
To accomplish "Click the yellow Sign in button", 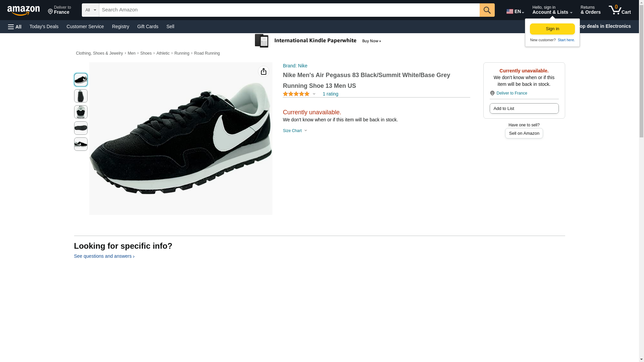I will click(552, 29).
